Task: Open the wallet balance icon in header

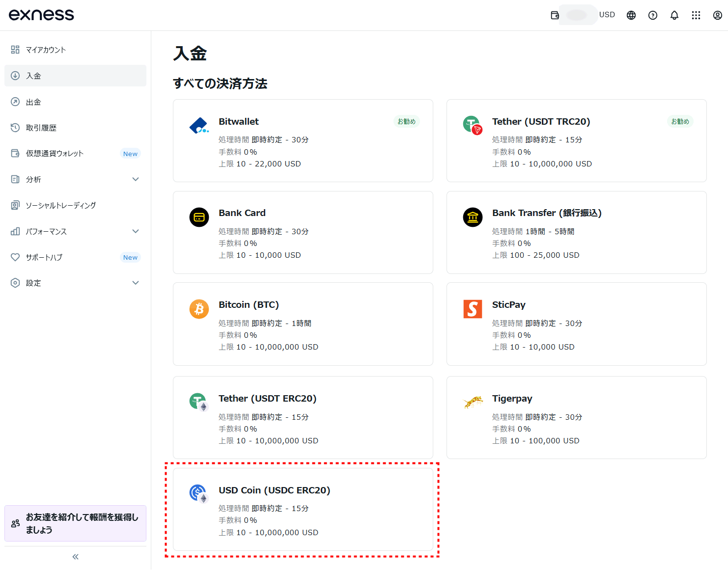Action: 555,15
